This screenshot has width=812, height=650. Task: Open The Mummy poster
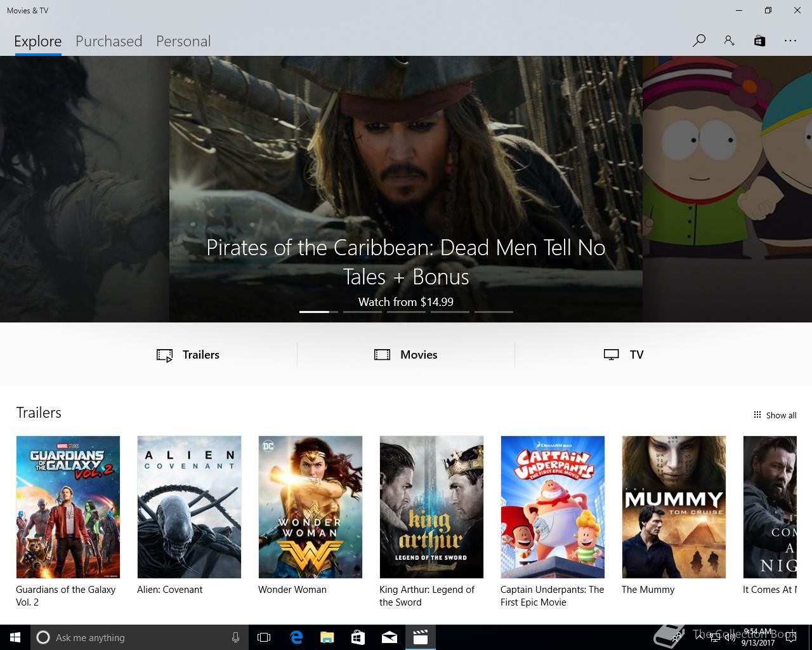674,507
